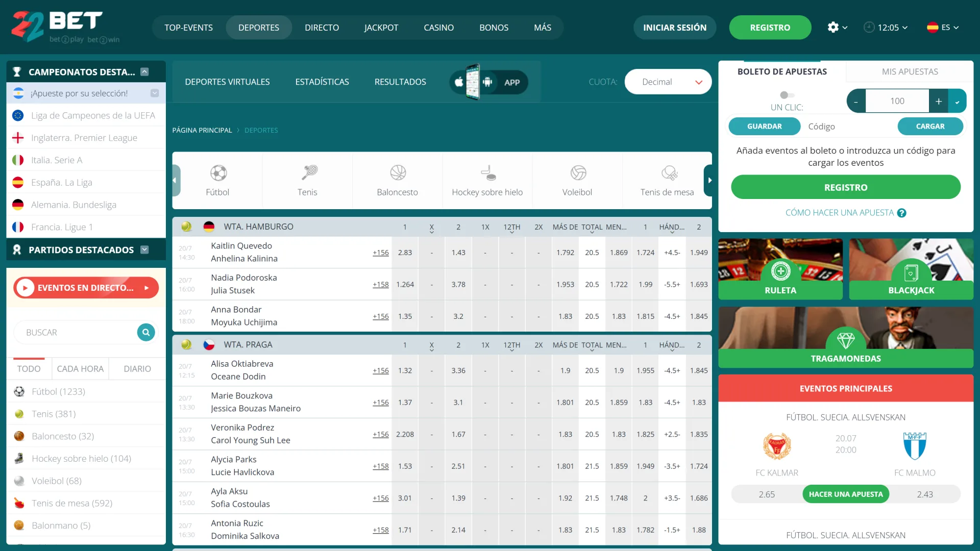Screen dimensions: 980x551
Task: Open the Tenis racket icon
Action: click(x=308, y=173)
